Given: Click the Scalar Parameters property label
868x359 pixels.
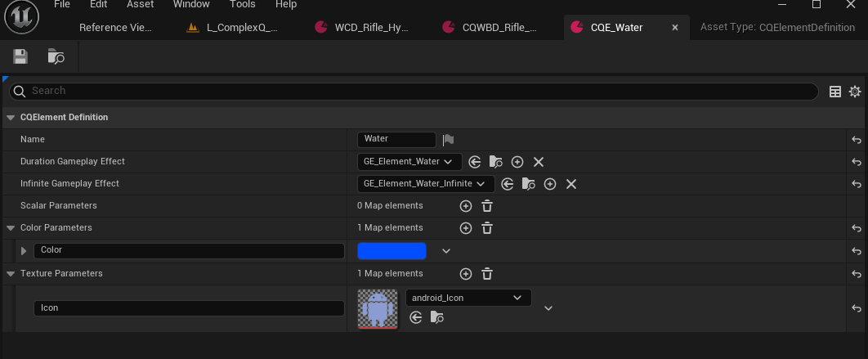Looking at the screenshot, I should point(59,205).
